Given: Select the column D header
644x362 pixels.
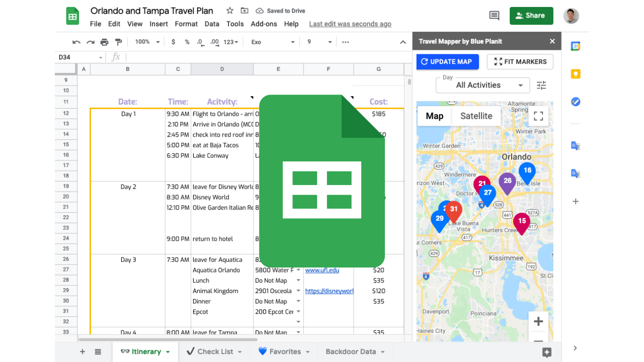Looking at the screenshot, I should 222,69.
